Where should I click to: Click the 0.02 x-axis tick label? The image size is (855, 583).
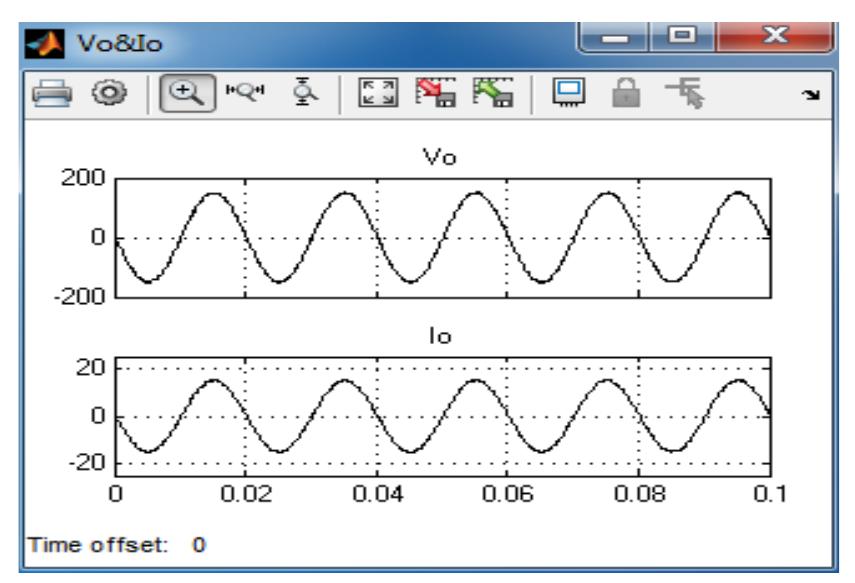(246, 494)
